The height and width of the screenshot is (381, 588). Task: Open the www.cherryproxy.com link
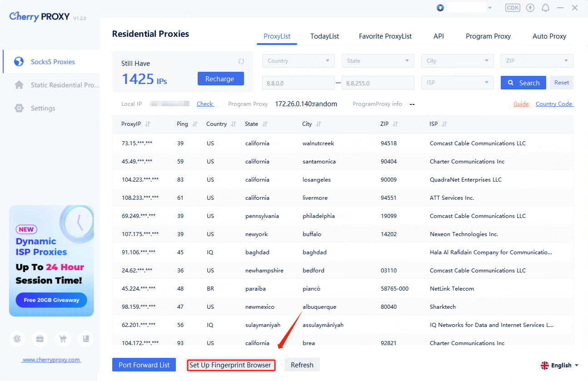tap(51, 360)
